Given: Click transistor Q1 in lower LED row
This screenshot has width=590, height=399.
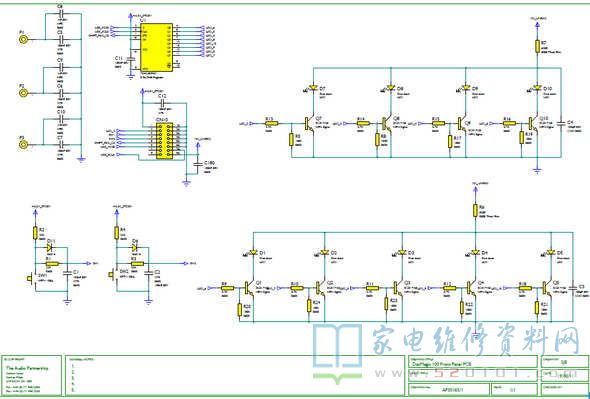Looking at the screenshot, I should click(x=249, y=288).
